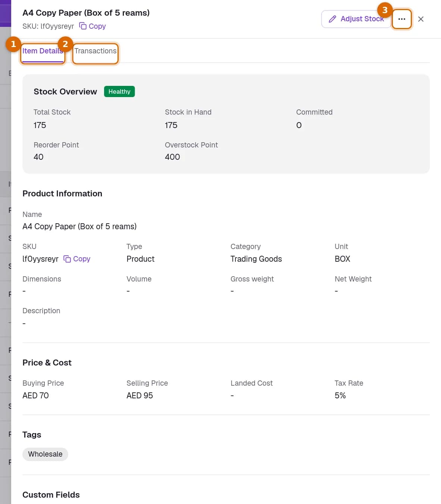Click the Healthy stock status badge
Screen dimensions: 441x504
click(119, 92)
